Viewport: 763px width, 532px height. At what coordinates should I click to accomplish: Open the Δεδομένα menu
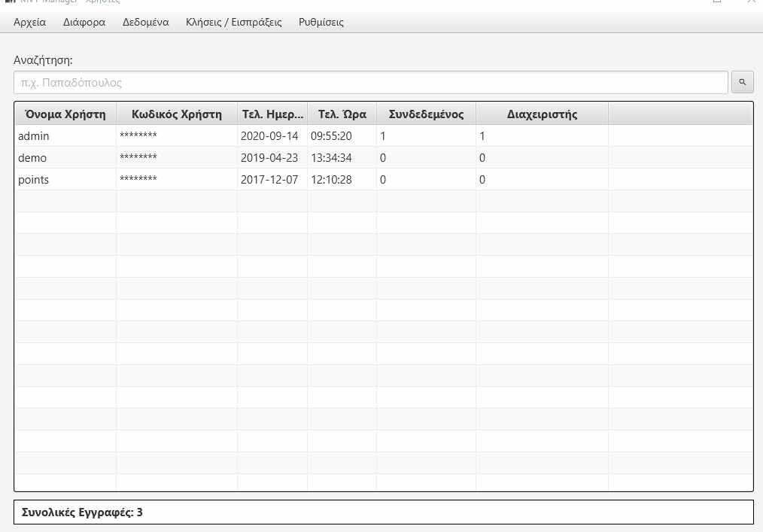[x=145, y=23]
